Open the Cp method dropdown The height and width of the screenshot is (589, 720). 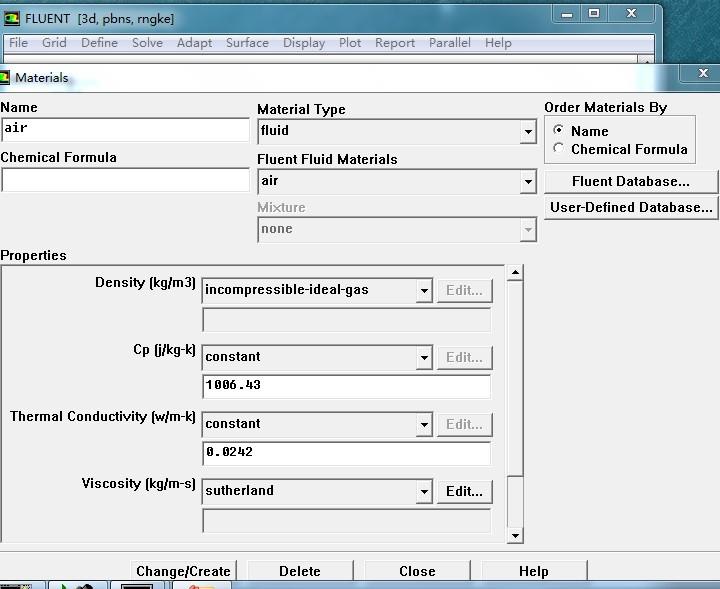[x=424, y=358]
